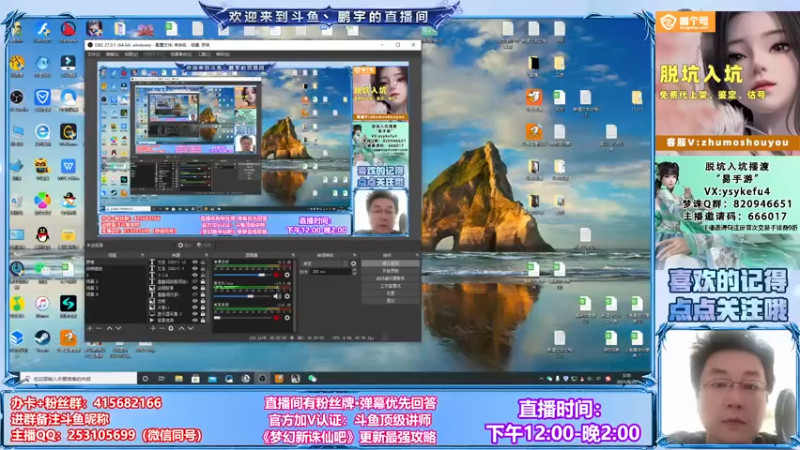Increase transition duration with the up arrow
The width and height of the screenshot is (800, 450).
[355, 270]
